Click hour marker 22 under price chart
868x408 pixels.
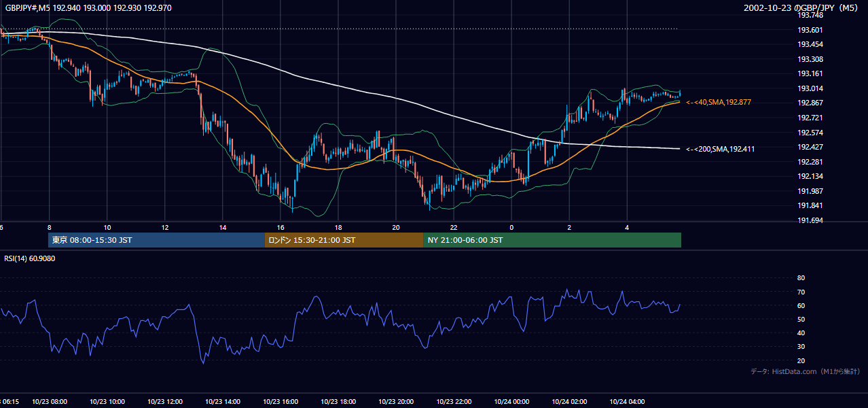[453, 227]
